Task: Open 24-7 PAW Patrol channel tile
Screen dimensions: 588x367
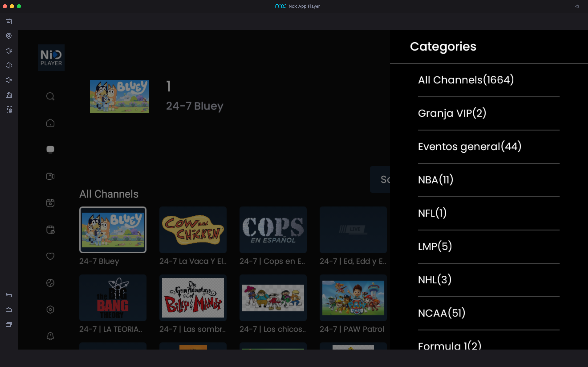Action: [353, 298]
